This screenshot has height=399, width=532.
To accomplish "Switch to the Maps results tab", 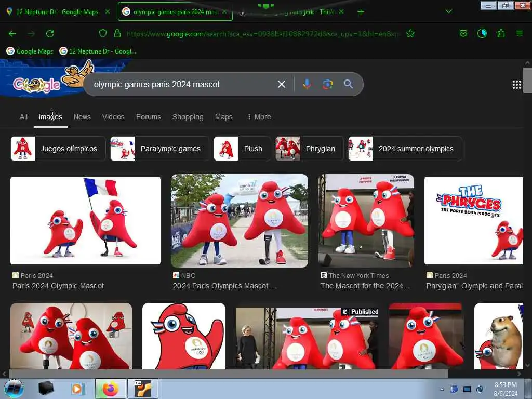I will pyautogui.click(x=223, y=117).
